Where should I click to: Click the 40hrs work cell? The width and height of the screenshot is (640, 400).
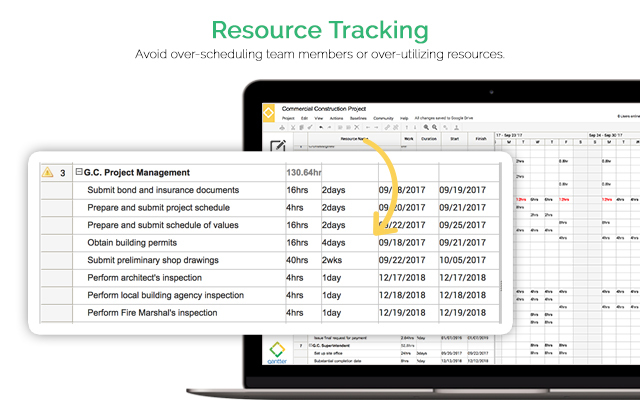299,260
